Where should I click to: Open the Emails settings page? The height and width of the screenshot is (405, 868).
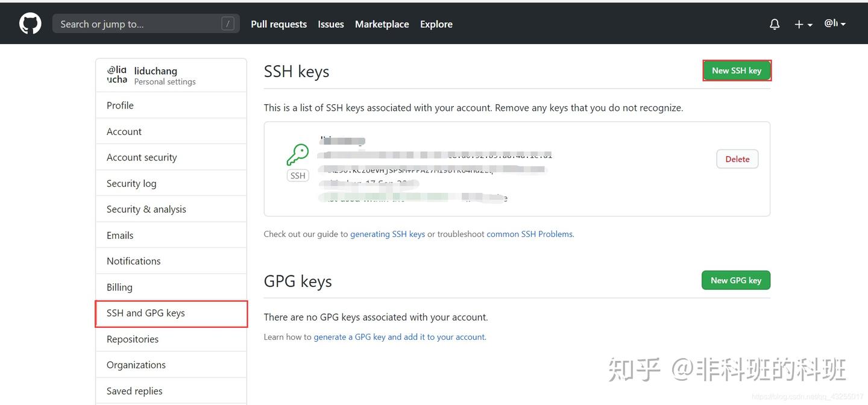tap(120, 235)
